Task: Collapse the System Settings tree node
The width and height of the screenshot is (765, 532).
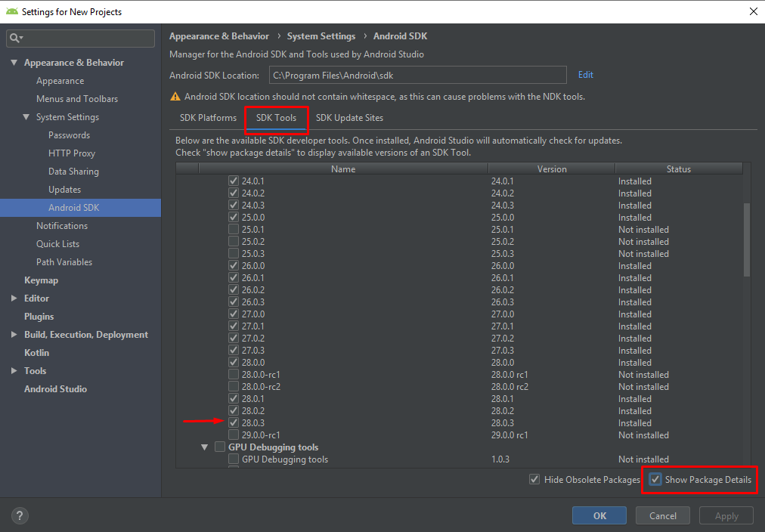Action: click(26, 117)
